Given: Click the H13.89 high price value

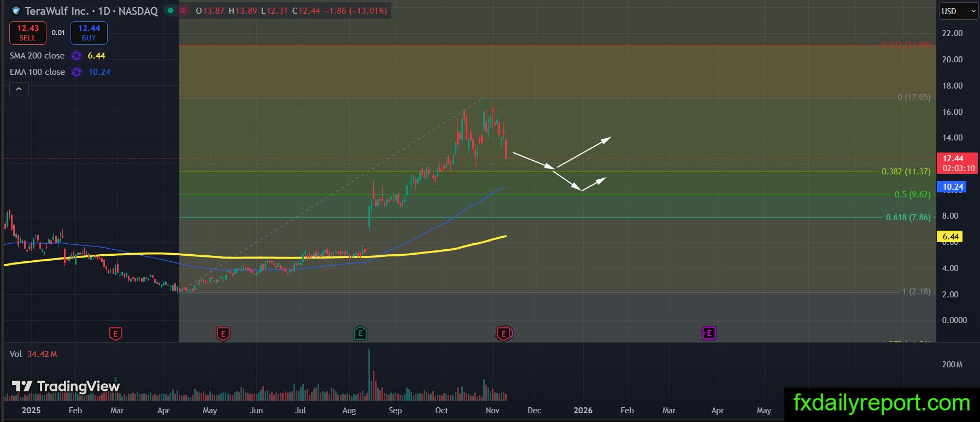Looking at the screenshot, I should click(243, 10).
